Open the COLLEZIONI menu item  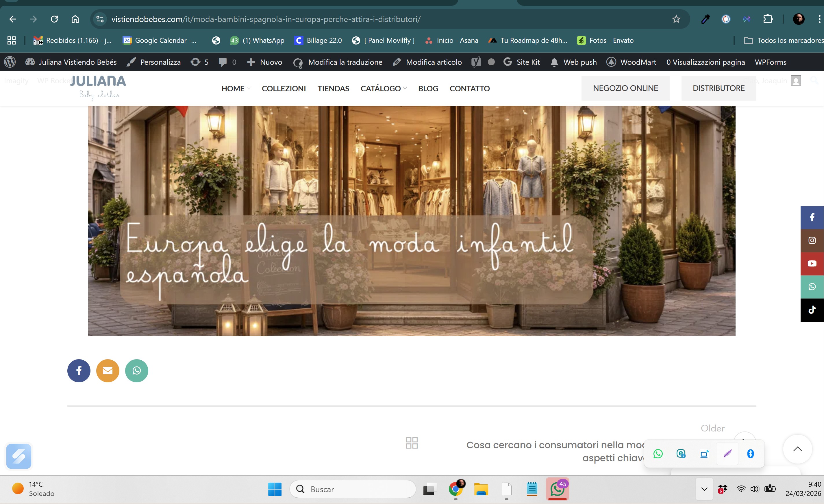pyautogui.click(x=284, y=89)
